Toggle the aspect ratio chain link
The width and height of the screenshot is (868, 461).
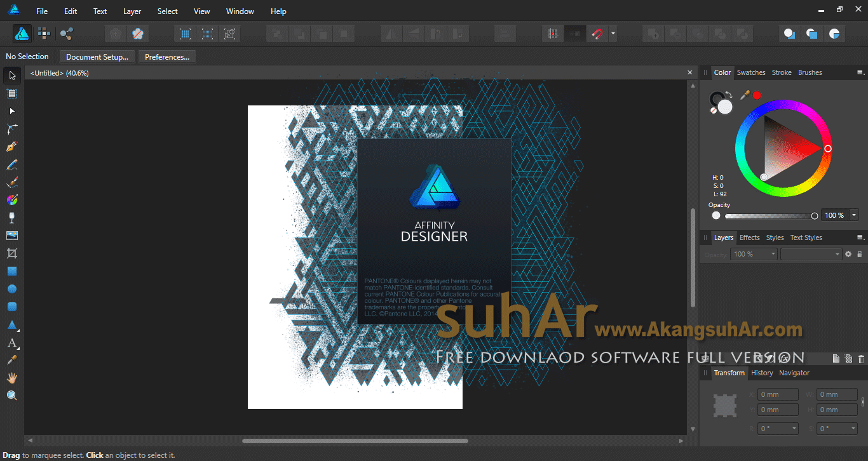(863, 402)
